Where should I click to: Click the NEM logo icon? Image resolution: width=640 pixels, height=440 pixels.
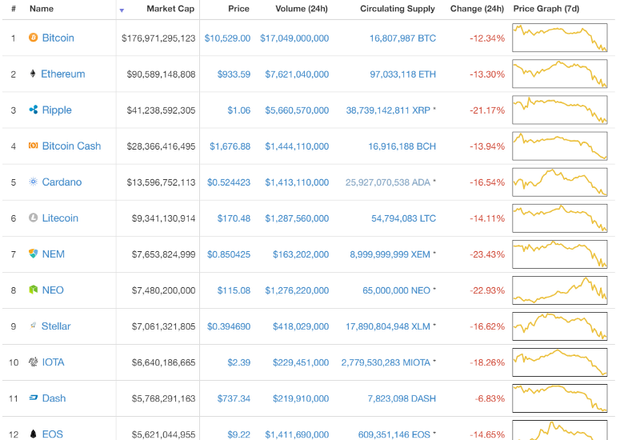point(33,253)
